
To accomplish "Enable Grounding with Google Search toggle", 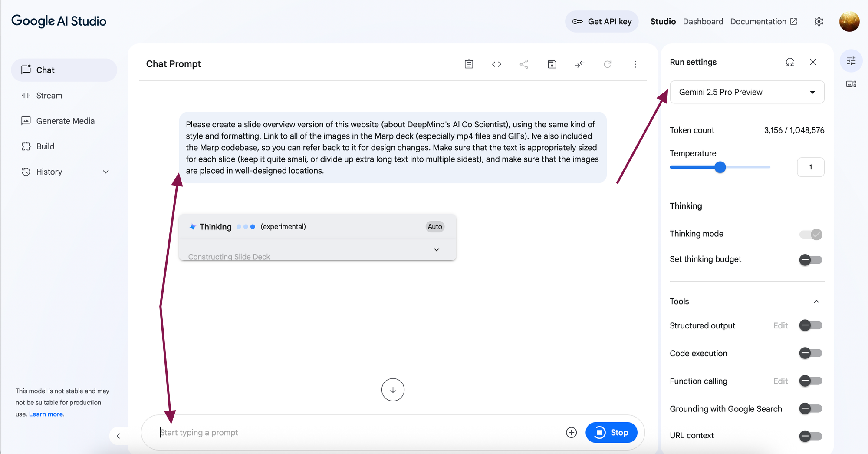I will (x=811, y=409).
